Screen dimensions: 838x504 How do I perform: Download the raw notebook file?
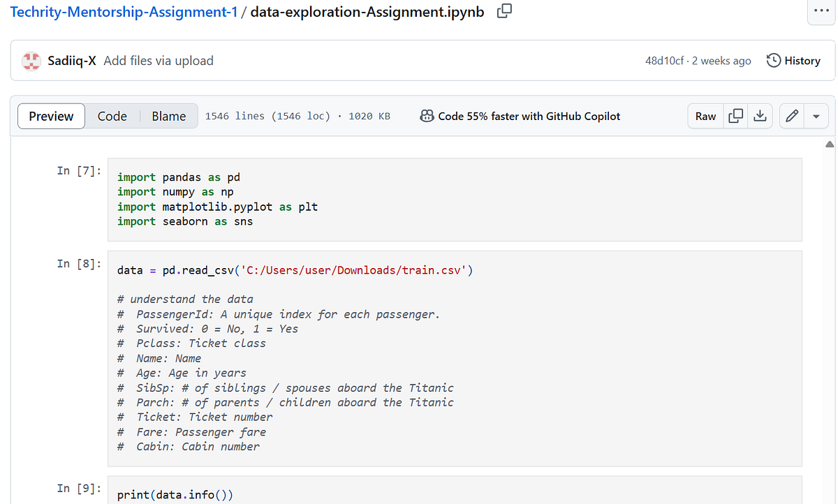pyautogui.click(x=760, y=116)
